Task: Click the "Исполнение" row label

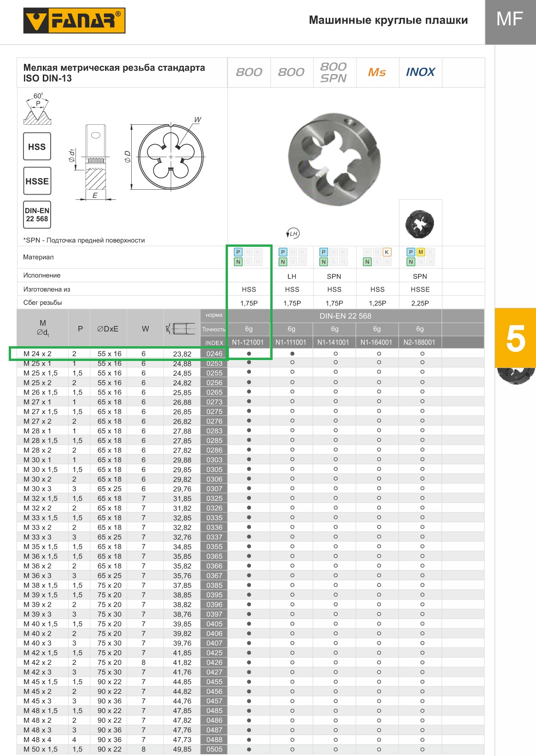Action: [42, 275]
